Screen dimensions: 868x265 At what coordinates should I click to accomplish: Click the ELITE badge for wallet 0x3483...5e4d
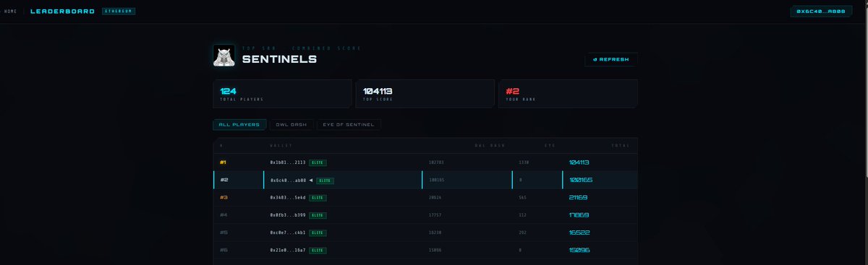(x=318, y=198)
